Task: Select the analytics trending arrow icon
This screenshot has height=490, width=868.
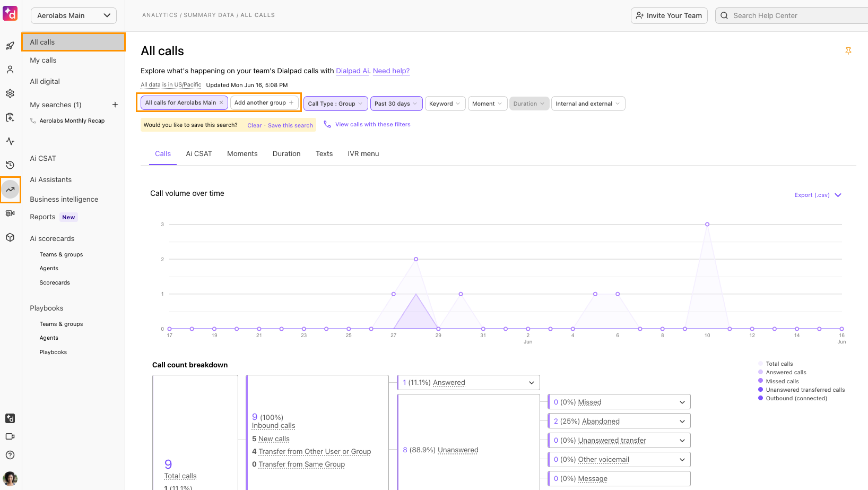Action: 10,190
